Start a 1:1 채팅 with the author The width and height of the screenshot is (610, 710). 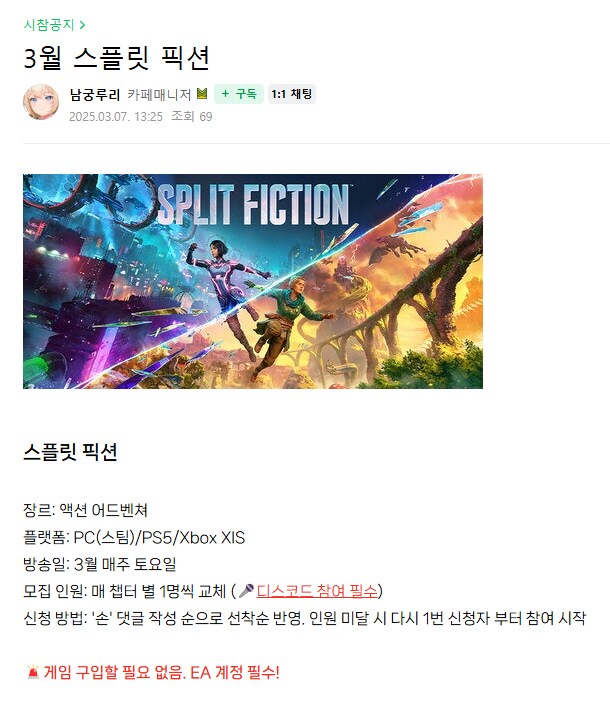tap(292, 94)
